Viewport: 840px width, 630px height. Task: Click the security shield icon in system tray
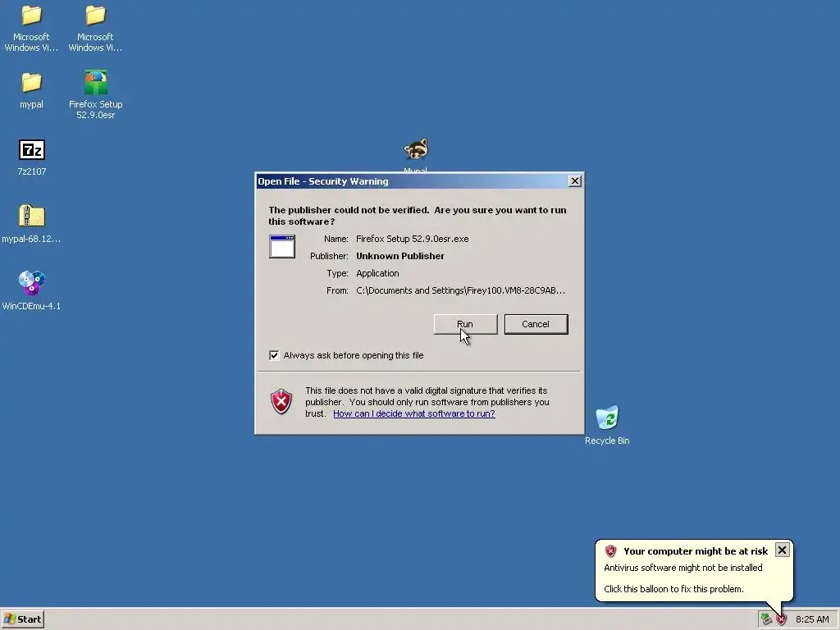[x=782, y=619]
